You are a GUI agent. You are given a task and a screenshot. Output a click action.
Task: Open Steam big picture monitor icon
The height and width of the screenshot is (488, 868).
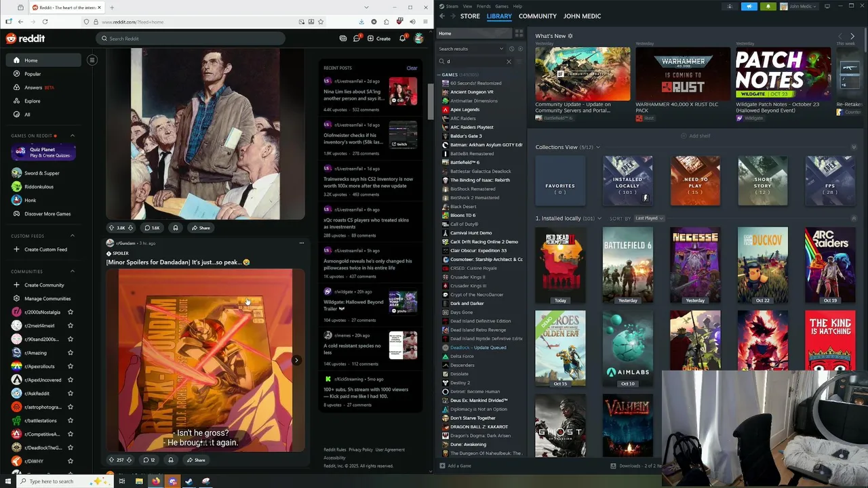click(x=829, y=6)
